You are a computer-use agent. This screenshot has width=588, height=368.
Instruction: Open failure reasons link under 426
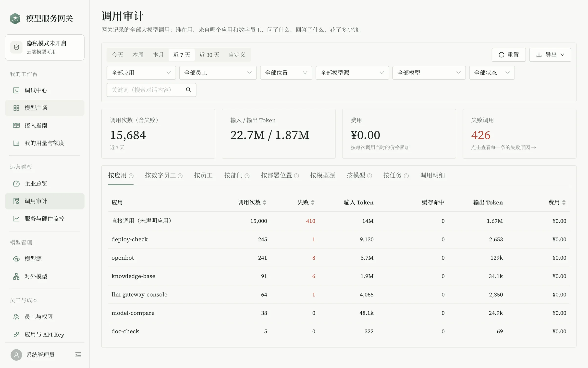click(x=503, y=147)
